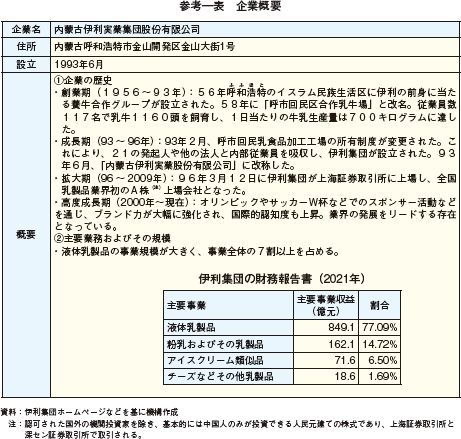Click the percentage 6.50%
The image size is (461, 439).
pos(383,360)
